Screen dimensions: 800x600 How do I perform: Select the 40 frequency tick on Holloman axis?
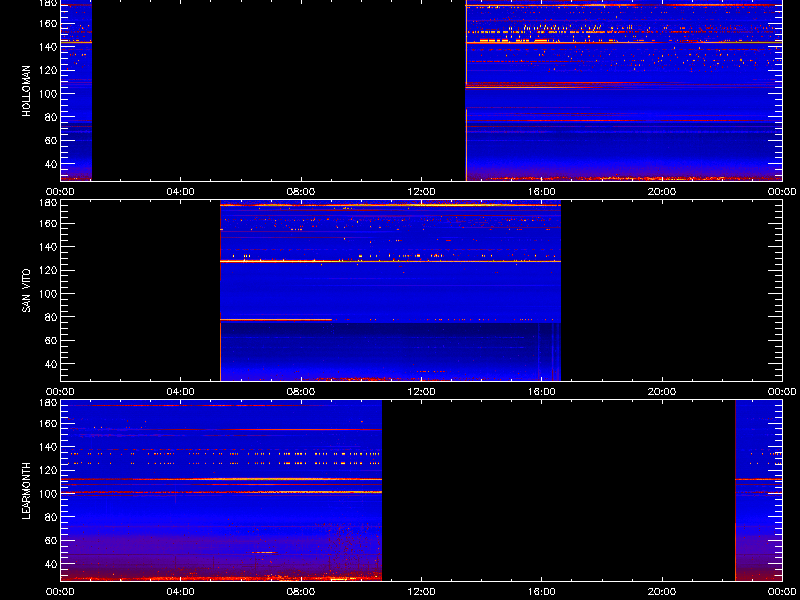[x=51, y=164]
